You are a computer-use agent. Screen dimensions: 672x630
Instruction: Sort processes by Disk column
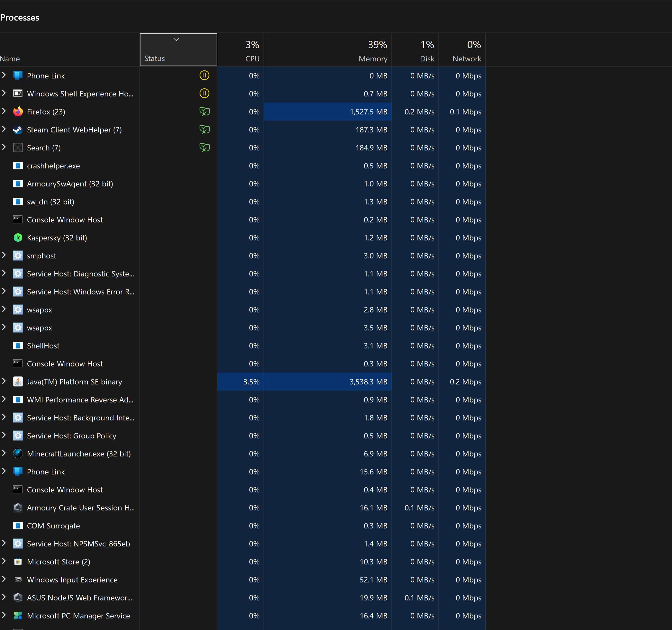426,59
